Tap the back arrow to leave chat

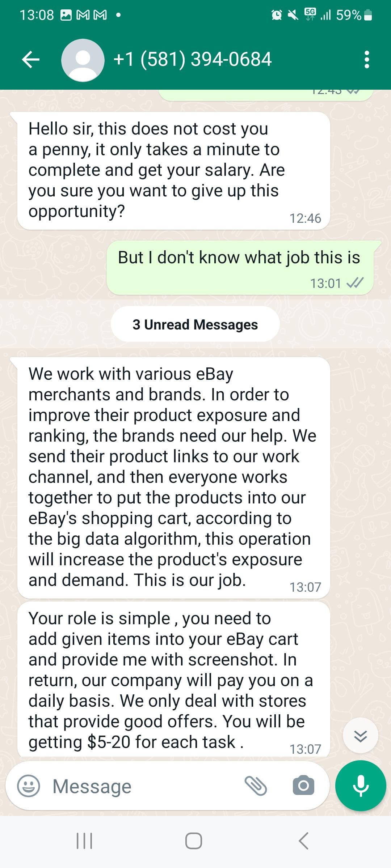31,60
